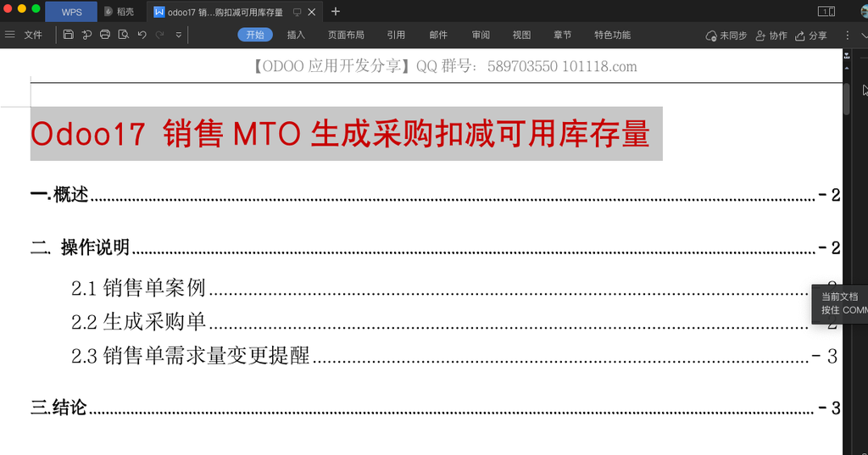868x455 pixels.
Task: Open the 审阅 ribbon tab
Action: (x=481, y=35)
